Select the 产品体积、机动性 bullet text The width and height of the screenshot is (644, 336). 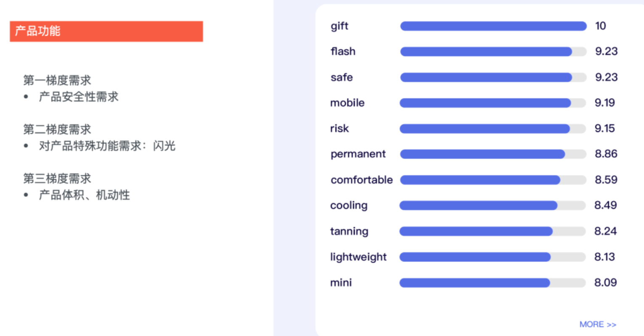[x=85, y=195]
